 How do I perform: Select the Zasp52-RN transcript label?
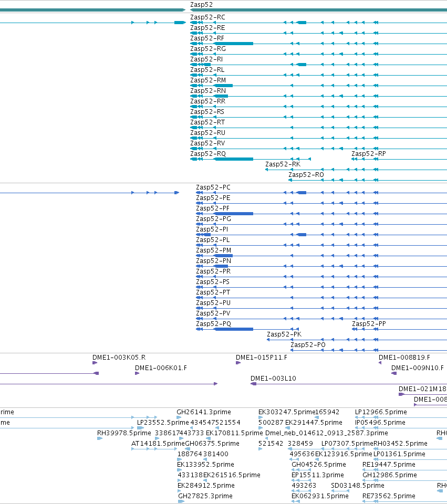click(208, 91)
